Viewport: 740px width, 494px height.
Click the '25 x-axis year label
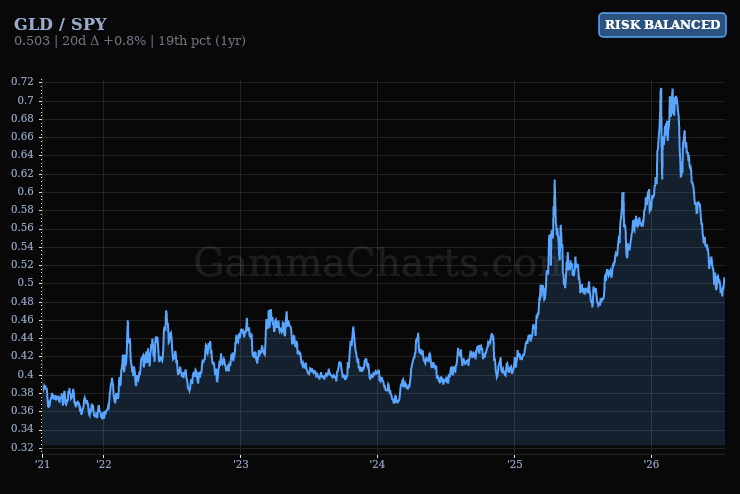point(515,465)
